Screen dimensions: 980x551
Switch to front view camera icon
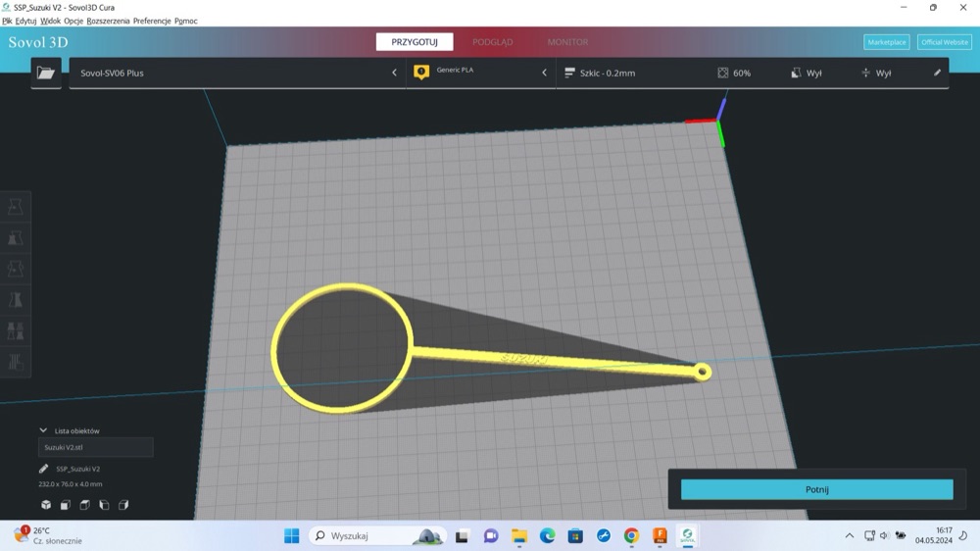[65, 505]
